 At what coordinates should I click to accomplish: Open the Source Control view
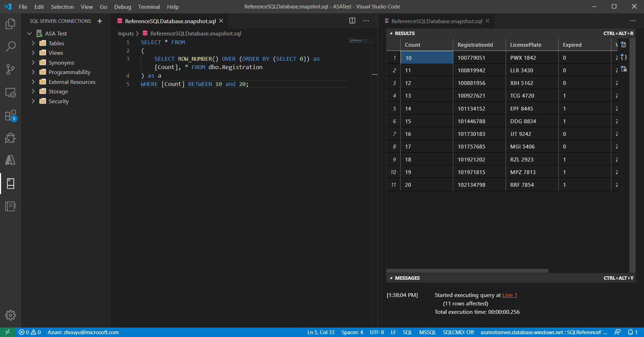tap(11, 70)
